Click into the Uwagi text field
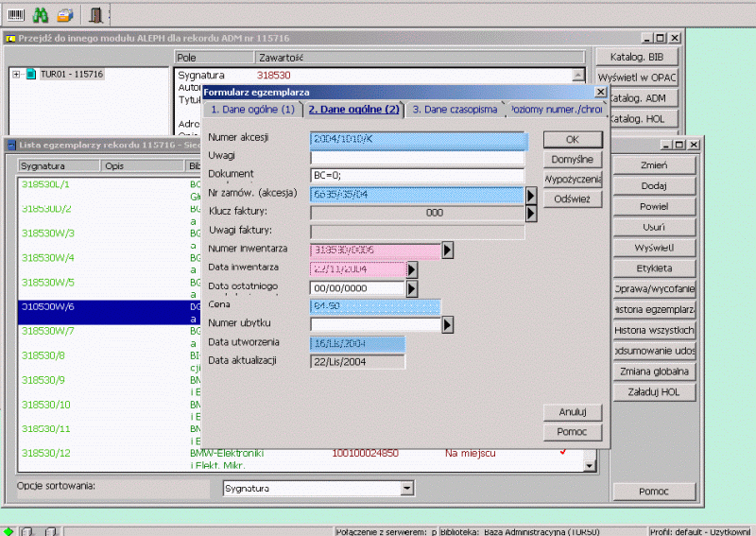 pyautogui.click(x=417, y=158)
